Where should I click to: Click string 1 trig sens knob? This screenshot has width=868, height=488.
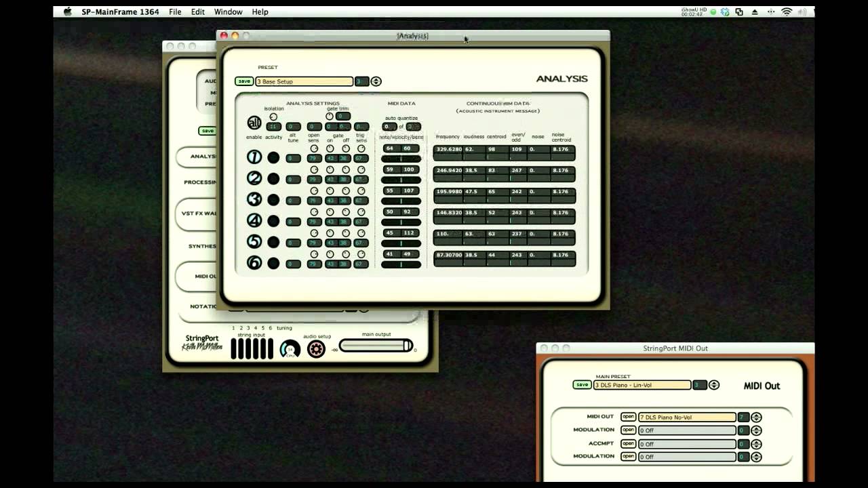361,148
